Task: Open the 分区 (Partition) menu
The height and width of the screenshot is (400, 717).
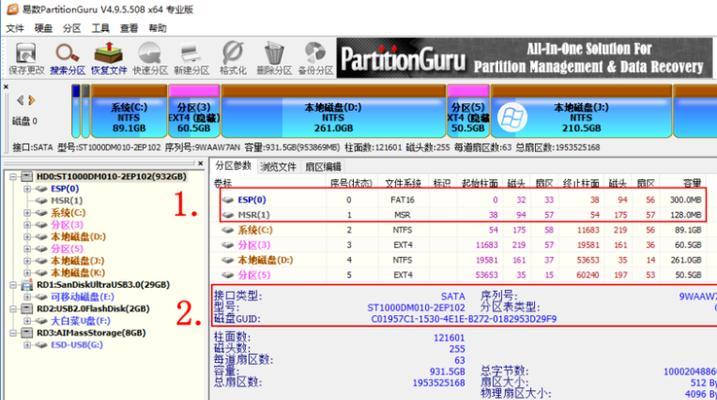Action: [x=72, y=28]
